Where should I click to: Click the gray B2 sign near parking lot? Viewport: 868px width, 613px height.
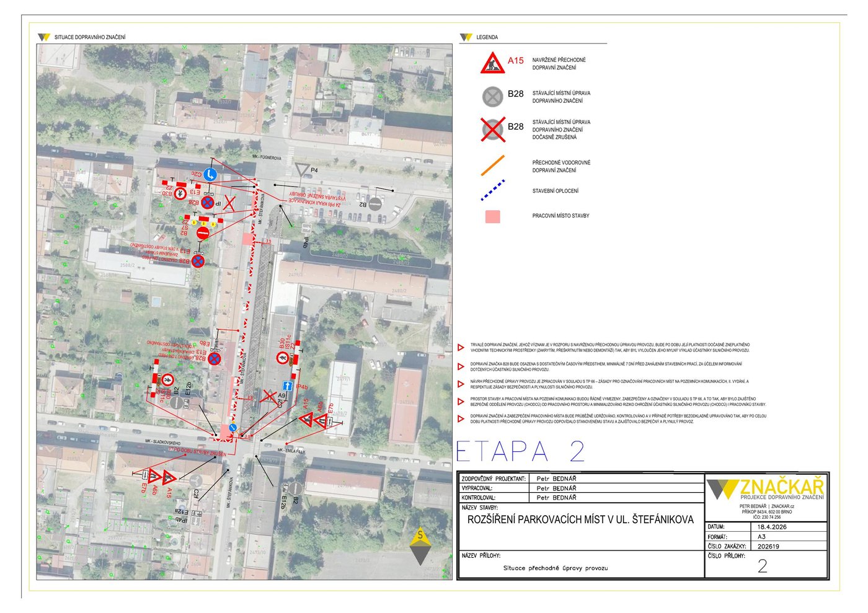pyautogui.click(x=376, y=203)
